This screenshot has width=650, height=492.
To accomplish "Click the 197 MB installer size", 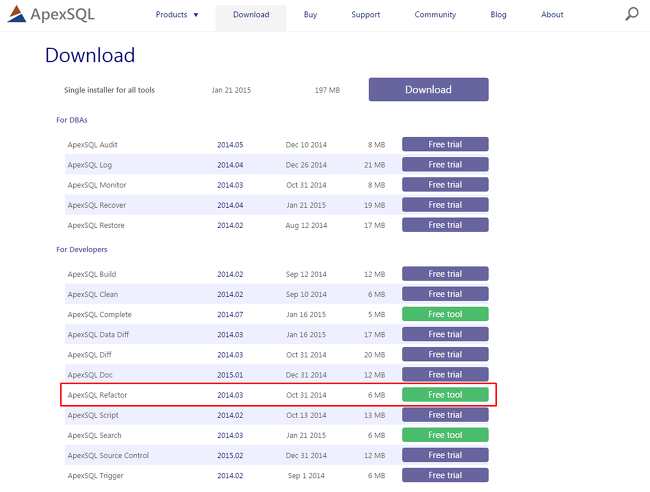I will (x=327, y=90).
